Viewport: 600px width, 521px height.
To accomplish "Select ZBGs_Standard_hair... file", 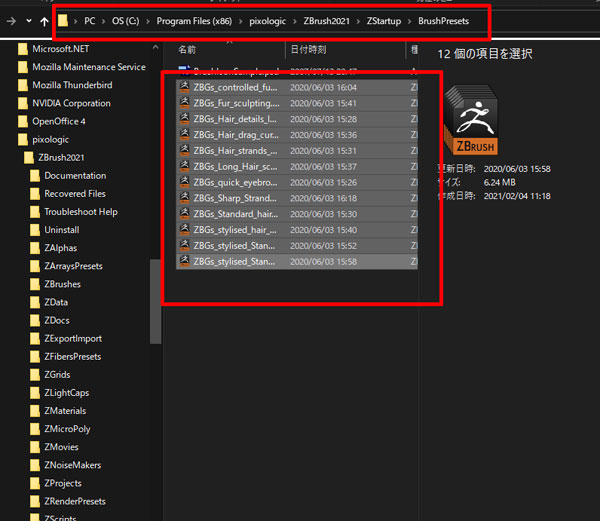I will tap(297, 214).
